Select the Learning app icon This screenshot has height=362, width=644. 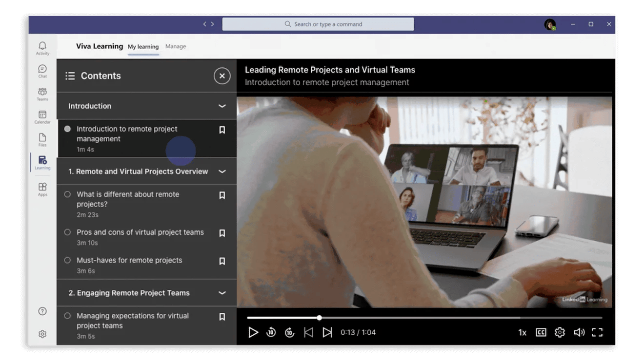42,162
